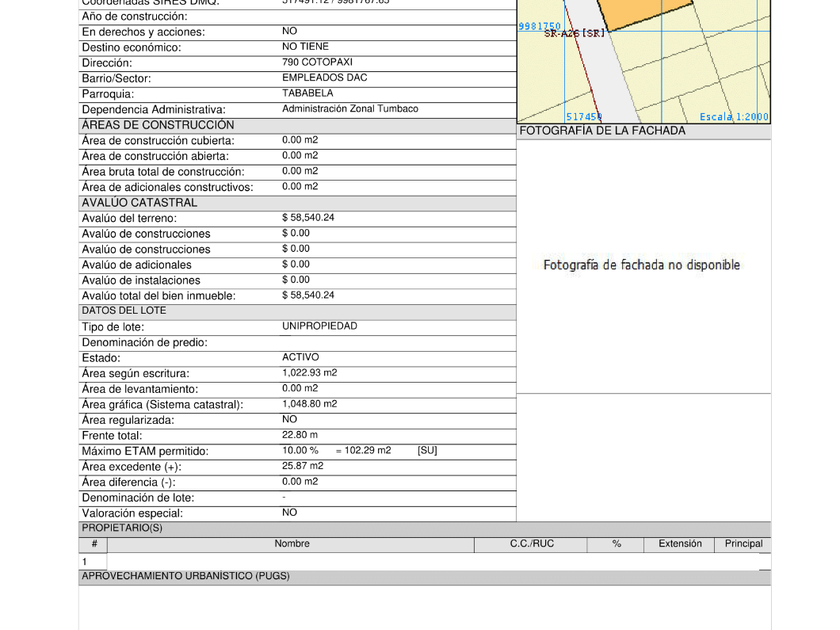Click the '[SU]' tag

pos(427,451)
